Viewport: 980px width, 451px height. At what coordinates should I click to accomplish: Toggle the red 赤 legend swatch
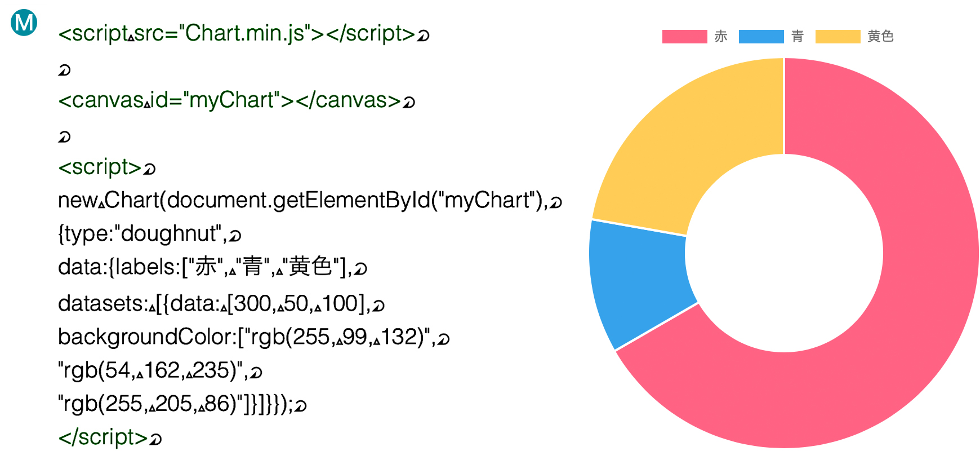684,37
